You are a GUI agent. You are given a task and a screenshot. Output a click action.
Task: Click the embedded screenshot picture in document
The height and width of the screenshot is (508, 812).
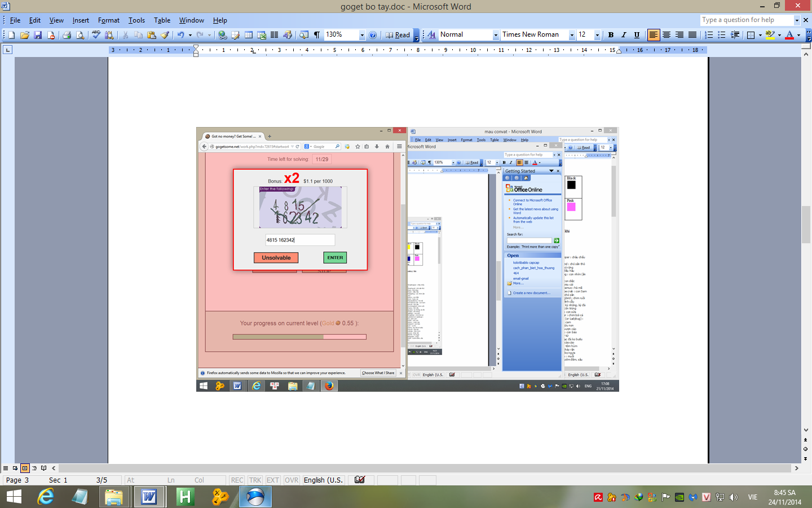(408, 260)
